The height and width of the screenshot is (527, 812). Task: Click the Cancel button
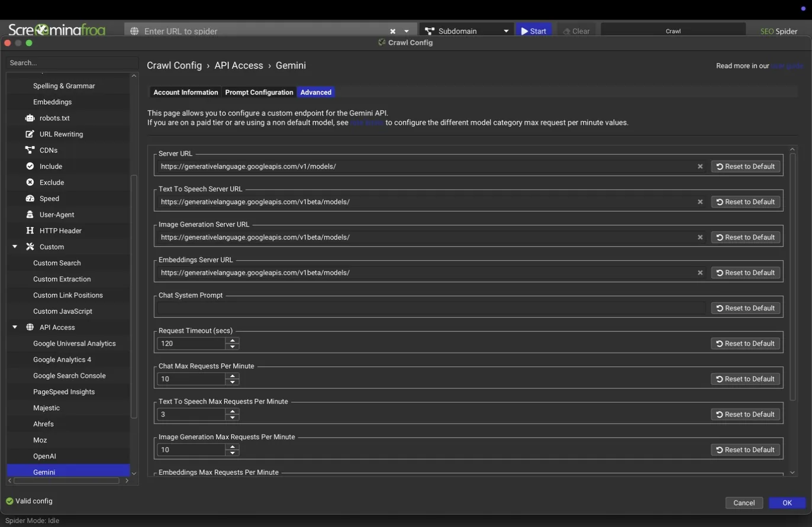point(744,503)
